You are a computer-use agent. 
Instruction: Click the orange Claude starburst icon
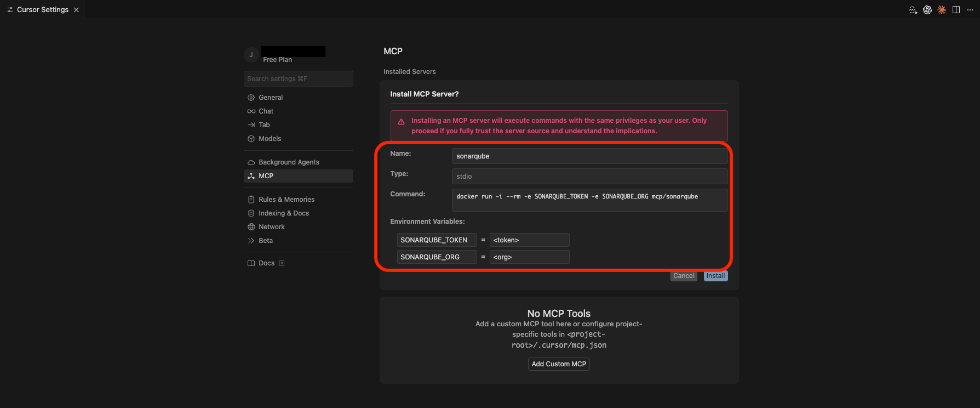(942, 10)
